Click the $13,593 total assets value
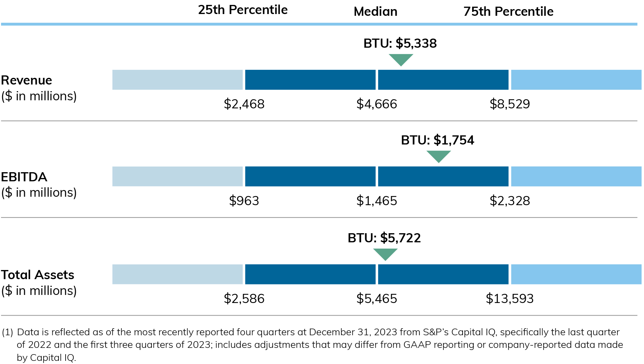Image resolution: width=644 pixels, height=364 pixels. pos(510,299)
